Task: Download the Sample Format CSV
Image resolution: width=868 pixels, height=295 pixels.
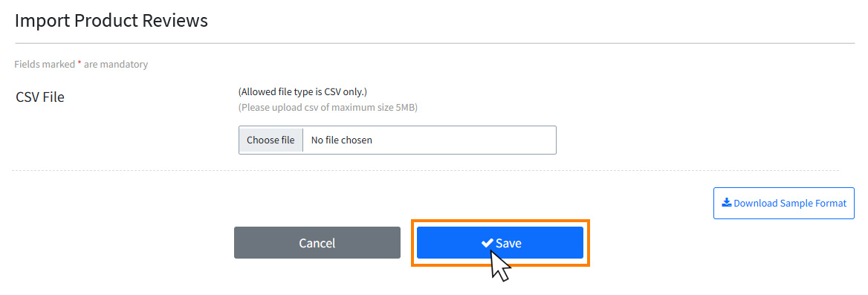Action: point(783,203)
